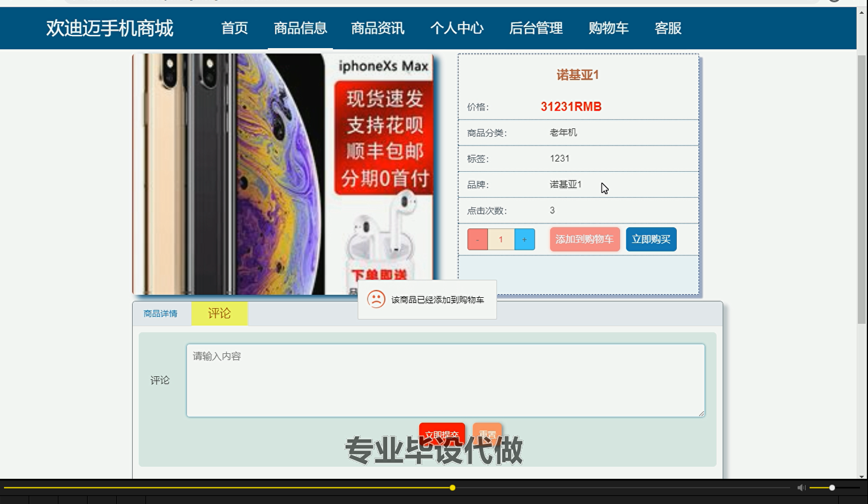868x504 pixels.
Task: Increase quantity with plus button
Action: (x=524, y=239)
